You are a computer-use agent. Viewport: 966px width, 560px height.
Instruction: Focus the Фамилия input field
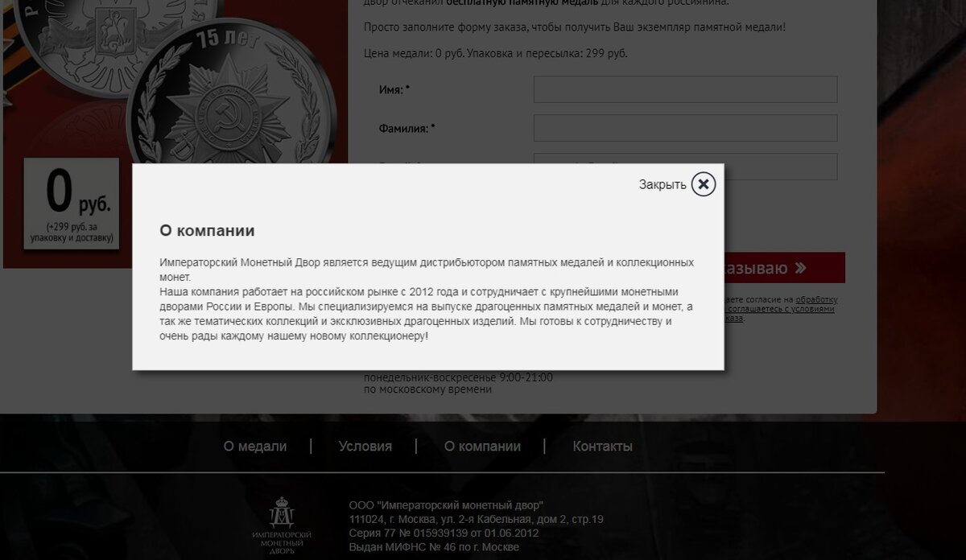tap(685, 128)
